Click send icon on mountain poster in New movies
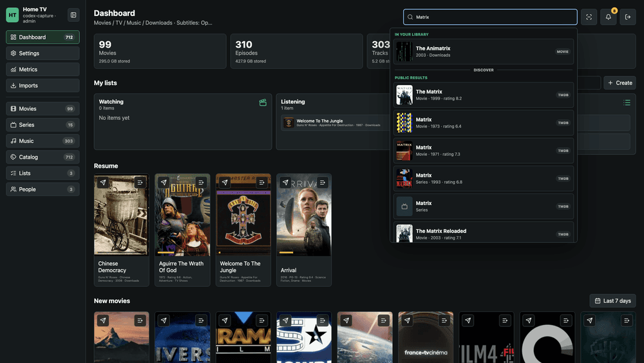Viewport: 644px width, 363px height. 103,320
